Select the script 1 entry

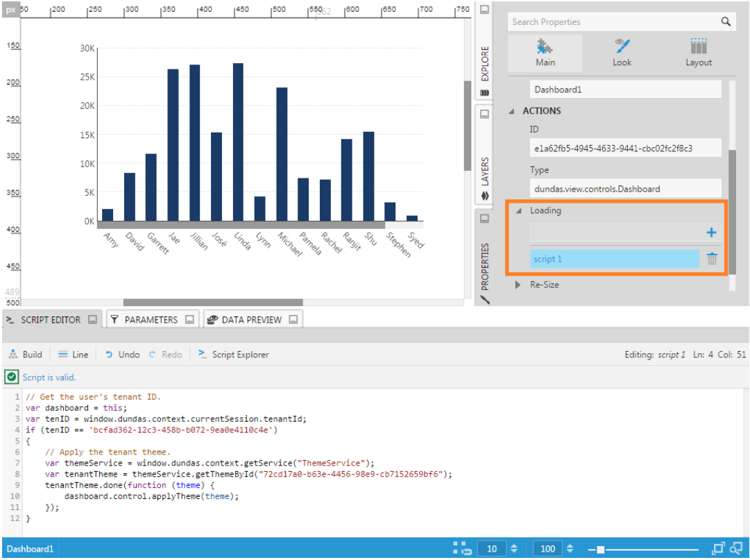tap(614, 258)
